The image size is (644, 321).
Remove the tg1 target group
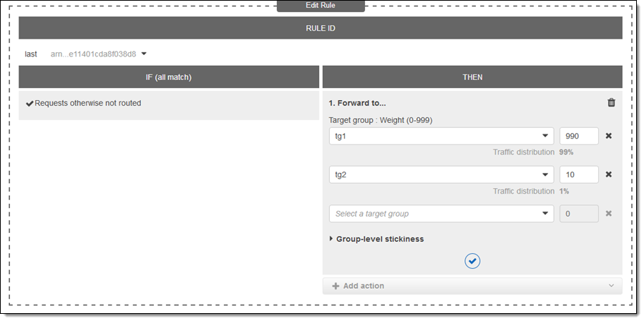tap(609, 136)
